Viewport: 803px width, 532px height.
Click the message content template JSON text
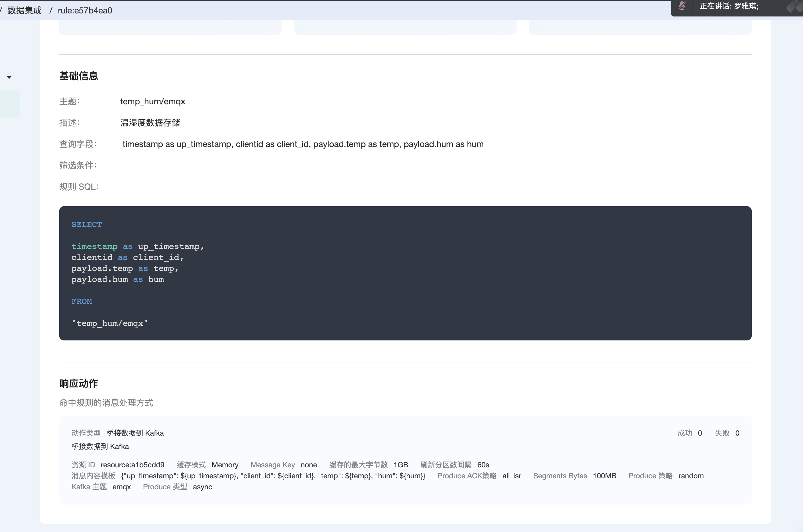click(273, 476)
